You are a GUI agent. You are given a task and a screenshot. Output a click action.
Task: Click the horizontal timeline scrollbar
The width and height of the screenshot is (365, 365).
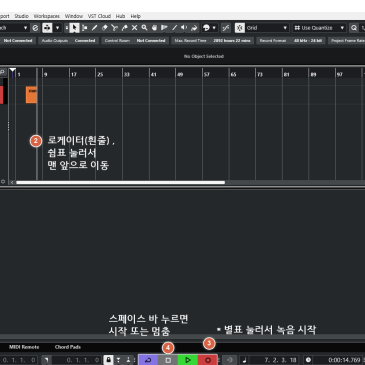pyautogui.click(x=121, y=182)
